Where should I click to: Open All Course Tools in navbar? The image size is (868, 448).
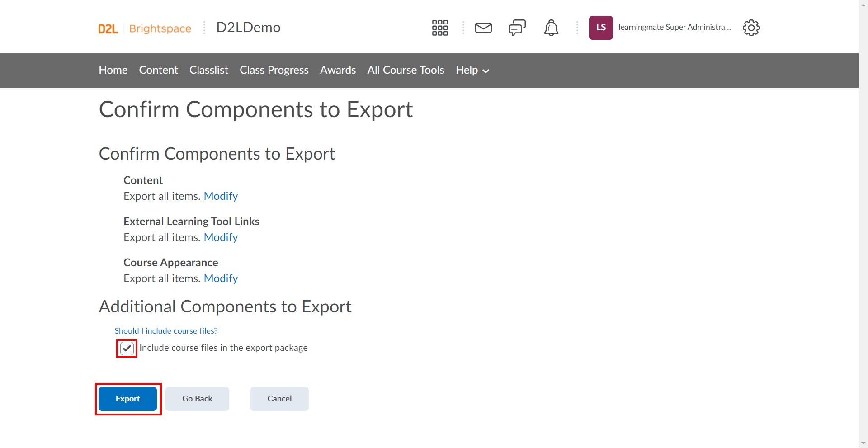click(x=406, y=70)
